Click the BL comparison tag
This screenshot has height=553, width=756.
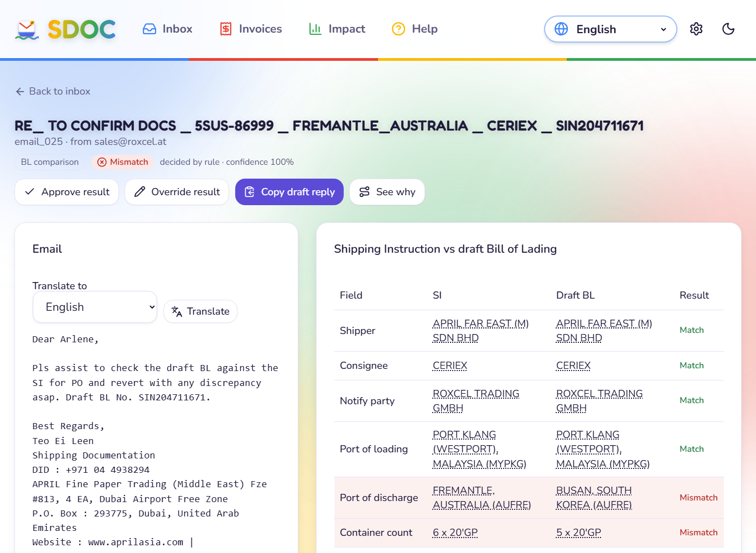pos(50,162)
